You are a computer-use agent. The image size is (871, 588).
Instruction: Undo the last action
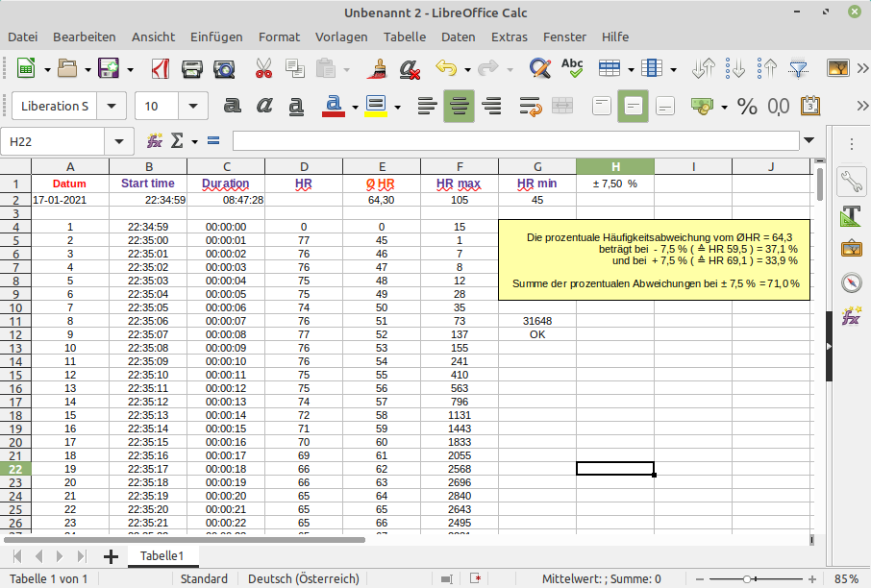pyautogui.click(x=446, y=69)
